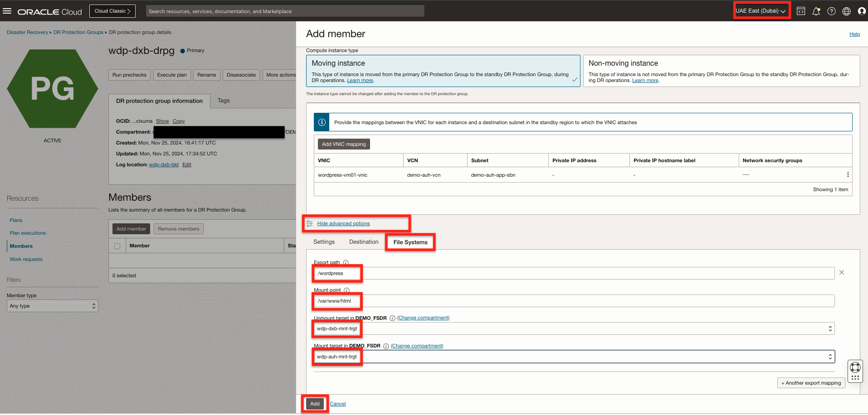The image size is (868, 415).
Task: Open the Mount target wdp-auh-mnt-trgt dropdown
Action: pyautogui.click(x=574, y=357)
